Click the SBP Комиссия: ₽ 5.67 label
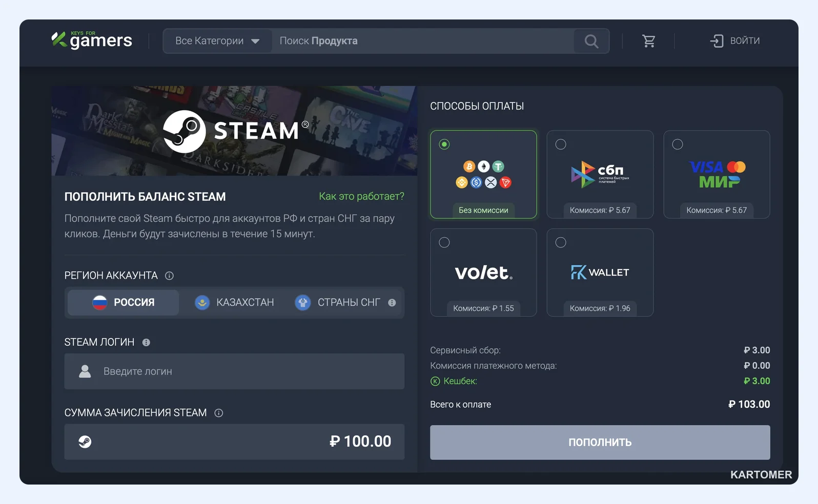This screenshot has height=504, width=818. 600,210
